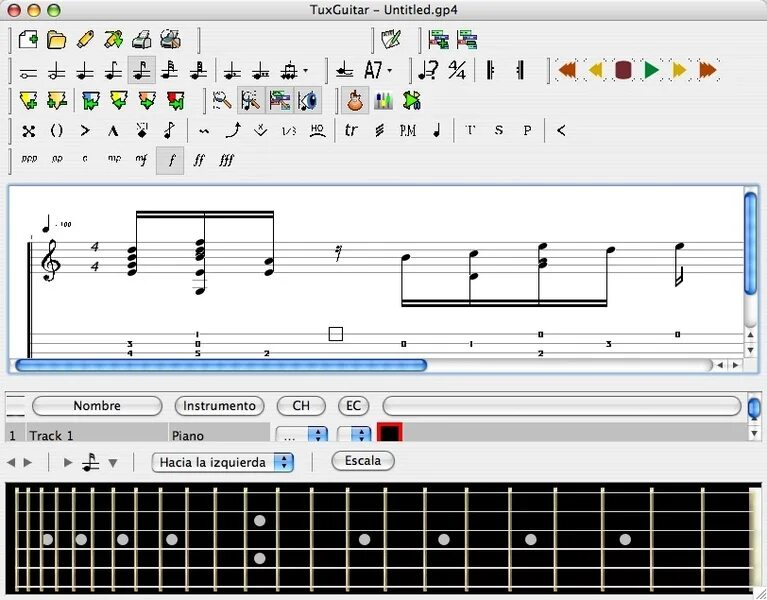Open a file with folder icon

(57, 39)
